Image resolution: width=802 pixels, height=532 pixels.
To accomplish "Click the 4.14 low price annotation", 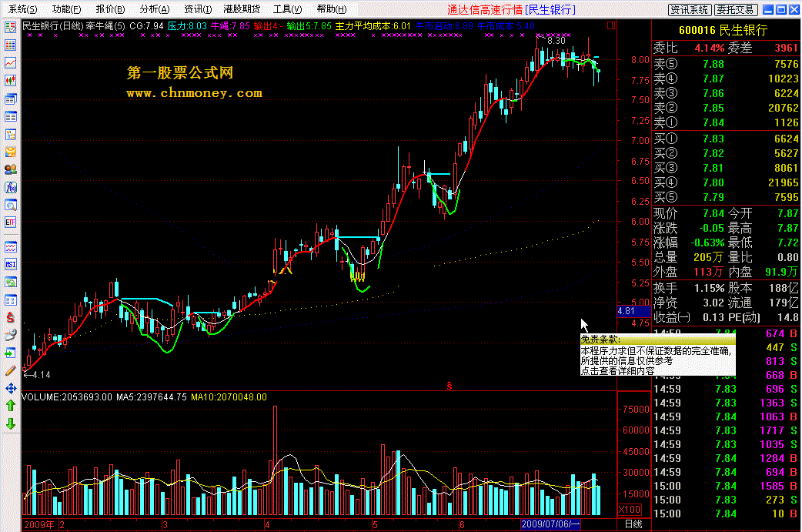I will [42, 375].
